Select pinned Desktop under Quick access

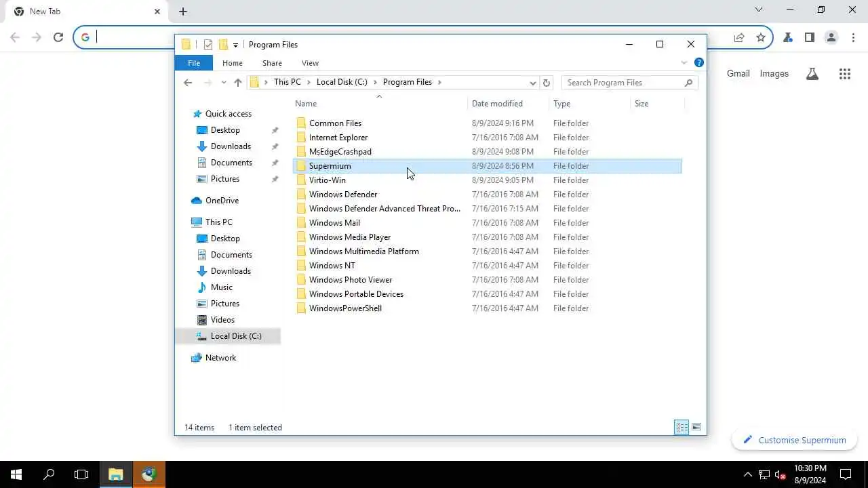click(x=225, y=130)
